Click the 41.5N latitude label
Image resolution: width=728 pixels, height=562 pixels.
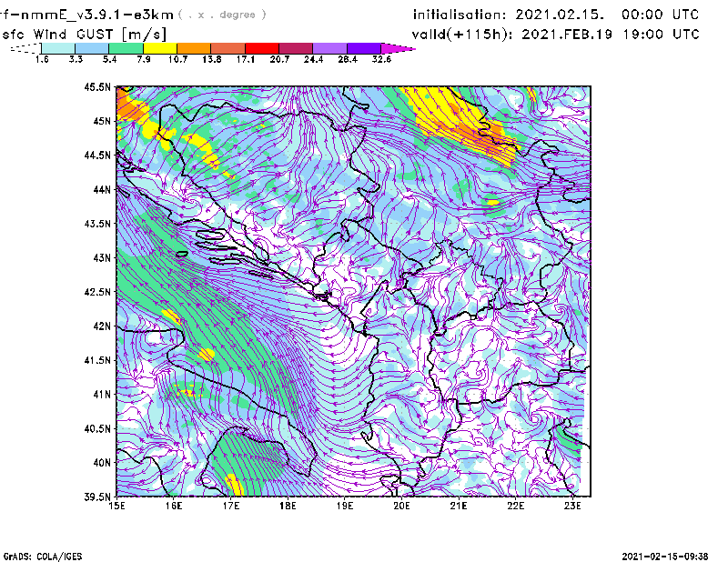[x=97, y=360]
